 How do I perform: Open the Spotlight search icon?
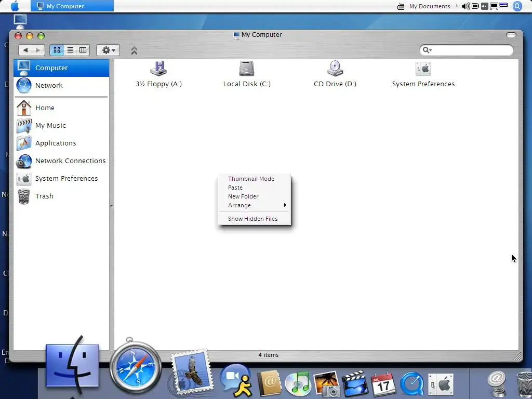coord(517,6)
